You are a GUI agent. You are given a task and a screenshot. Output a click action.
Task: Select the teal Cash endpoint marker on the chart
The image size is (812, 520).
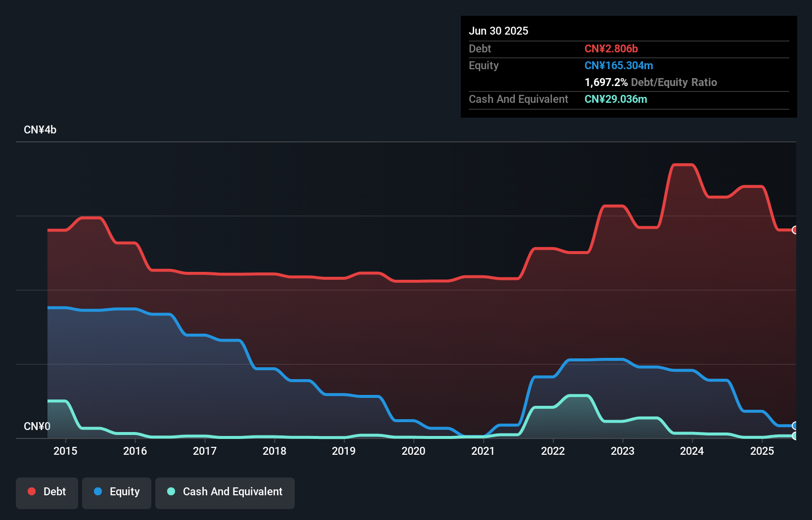(x=795, y=436)
